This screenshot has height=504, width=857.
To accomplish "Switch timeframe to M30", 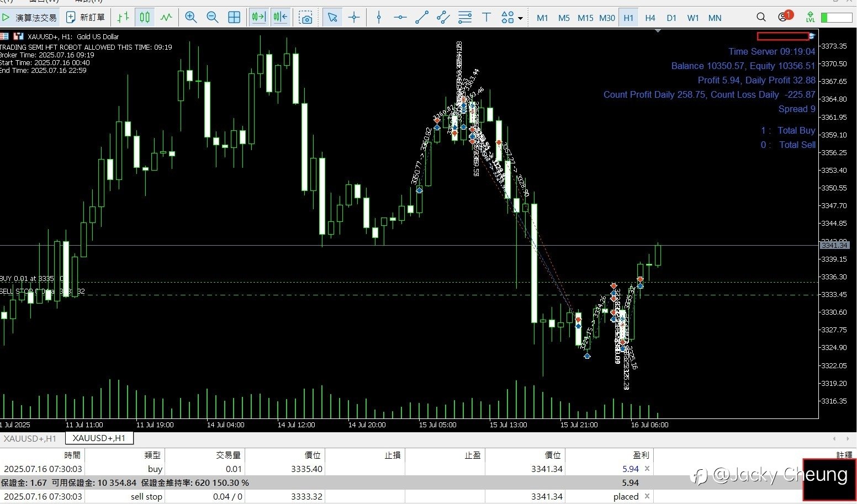I will (x=607, y=18).
